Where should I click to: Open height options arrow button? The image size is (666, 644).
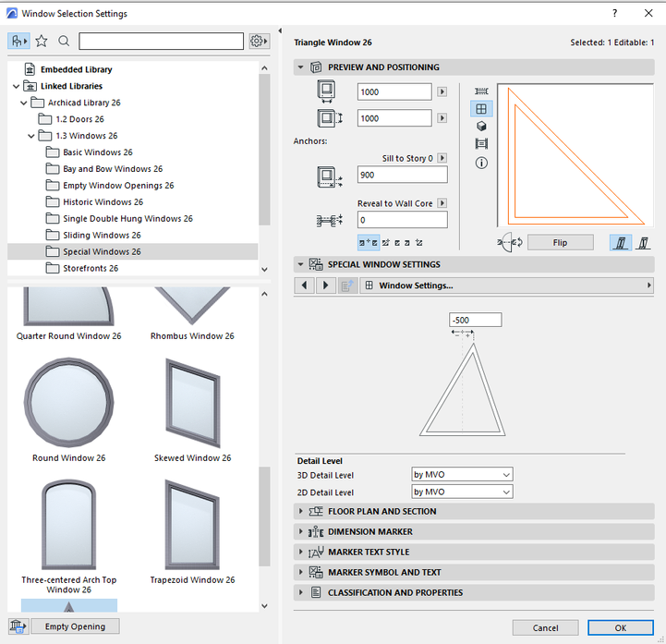pyautogui.click(x=442, y=118)
